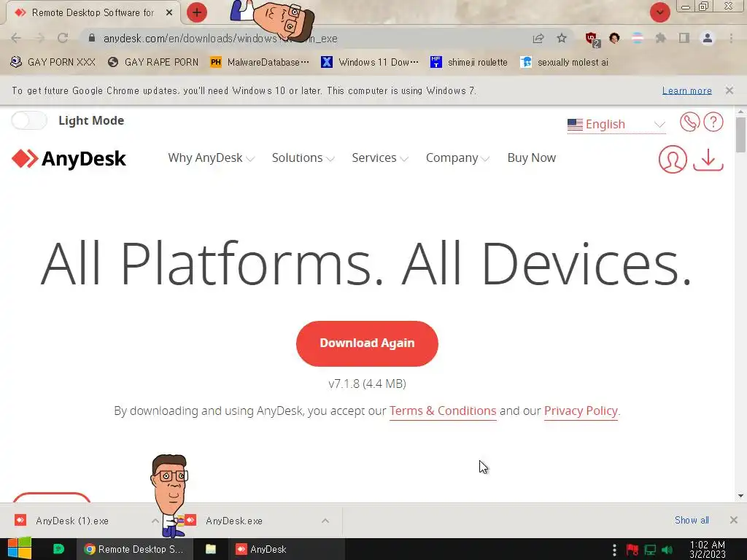747x560 pixels.
Task: Expand the Company menu
Action: click(457, 157)
